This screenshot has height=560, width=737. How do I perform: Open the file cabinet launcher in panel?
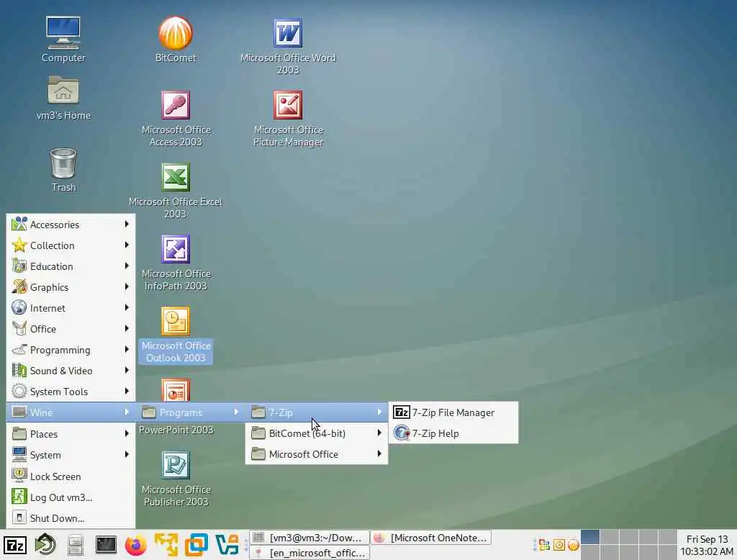click(75, 545)
